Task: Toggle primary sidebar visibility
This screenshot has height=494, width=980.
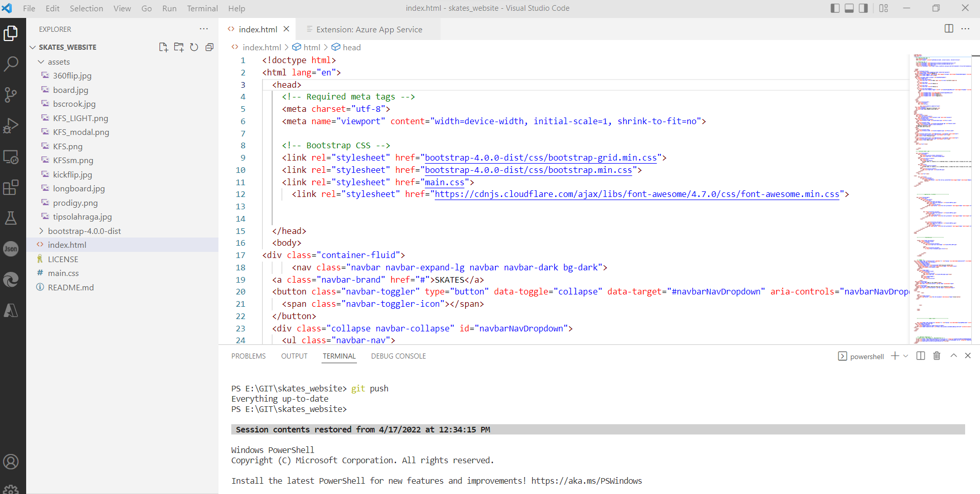Action: [x=835, y=8]
